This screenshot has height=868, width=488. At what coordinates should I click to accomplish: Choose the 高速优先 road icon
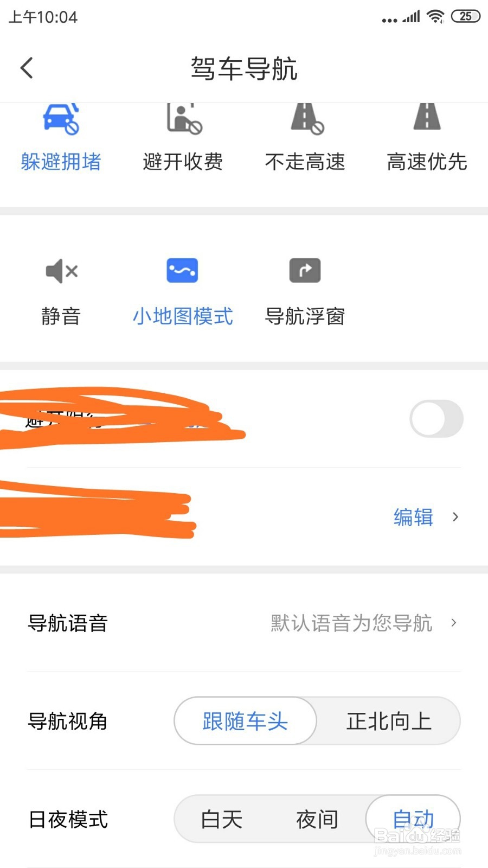(427, 117)
